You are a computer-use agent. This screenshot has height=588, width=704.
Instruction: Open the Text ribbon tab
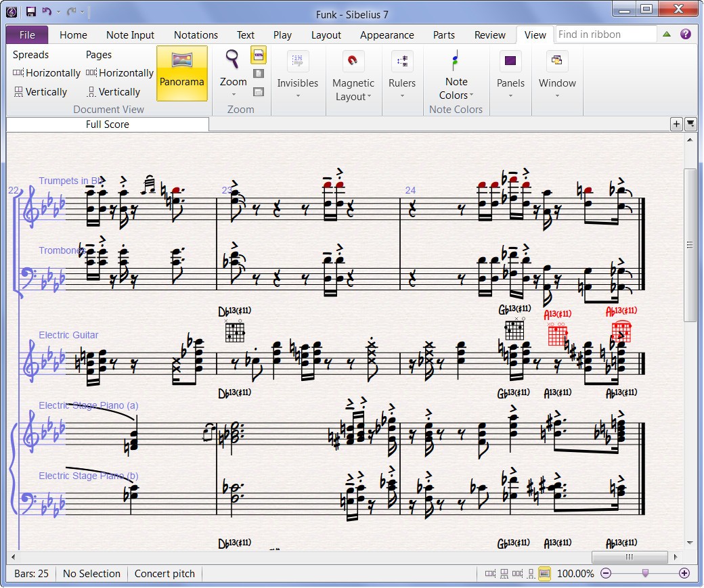click(x=246, y=35)
